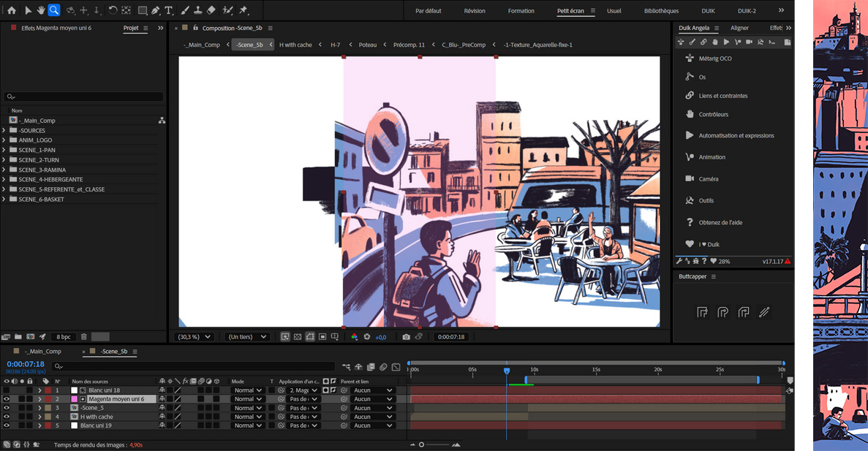Expand the SCENE_3-RAMINA folder

click(x=4, y=170)
